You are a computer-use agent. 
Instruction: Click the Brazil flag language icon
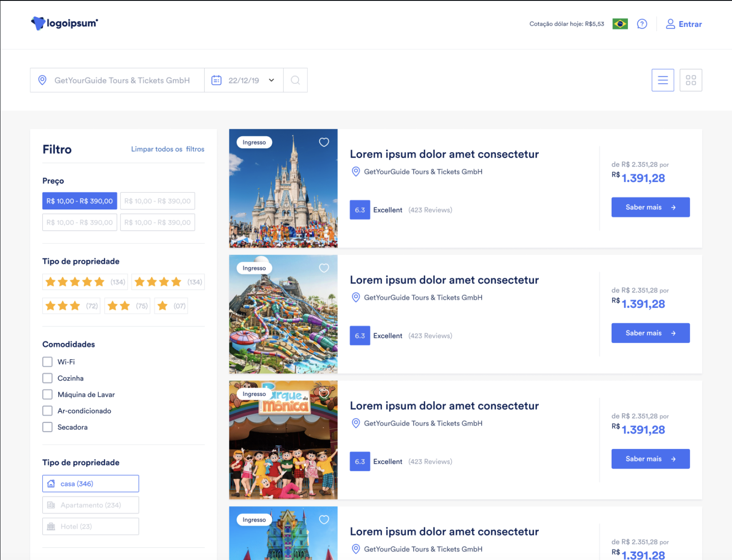tap(620, 24)
